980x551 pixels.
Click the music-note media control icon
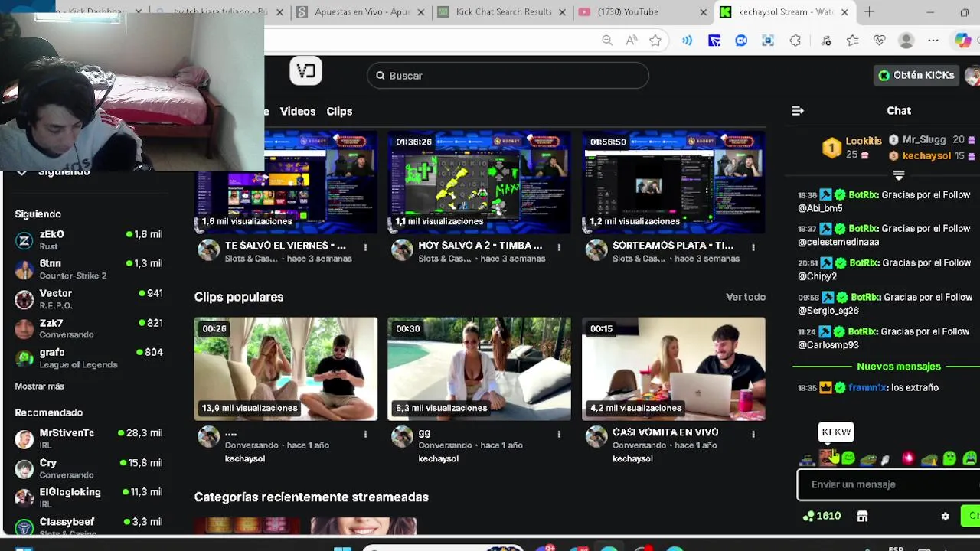click(826, 41)
